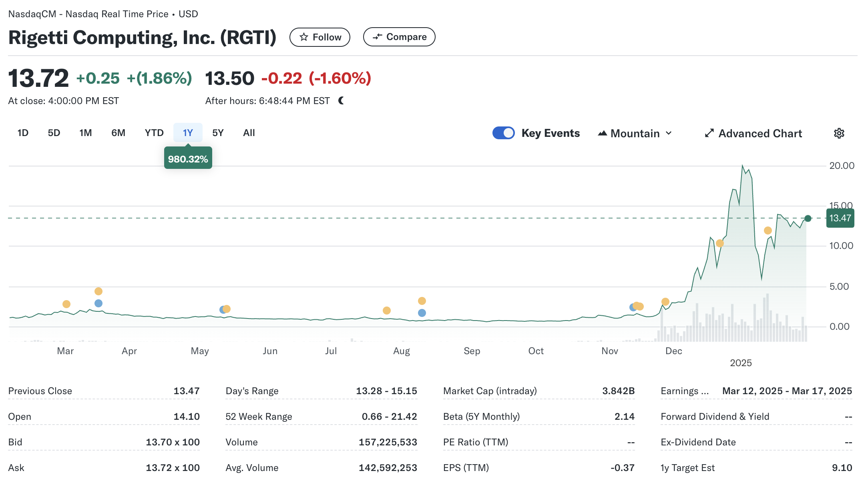Open the Advanced Chart link
This screenshot has height=485, width=868.
760,133
